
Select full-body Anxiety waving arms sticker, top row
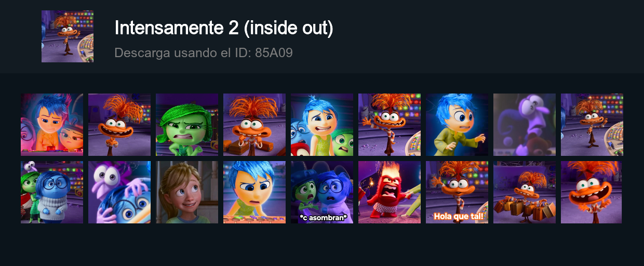(390, 125)
